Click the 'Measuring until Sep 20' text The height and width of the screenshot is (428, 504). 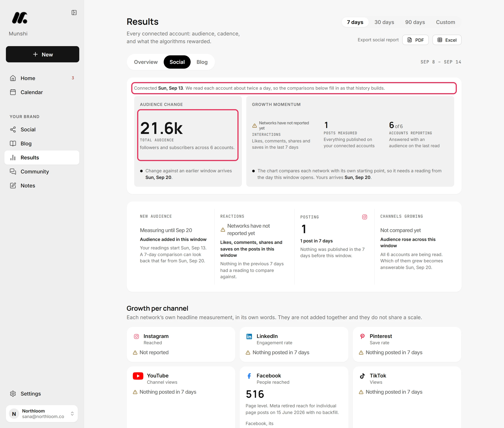(x=166, y=230)
